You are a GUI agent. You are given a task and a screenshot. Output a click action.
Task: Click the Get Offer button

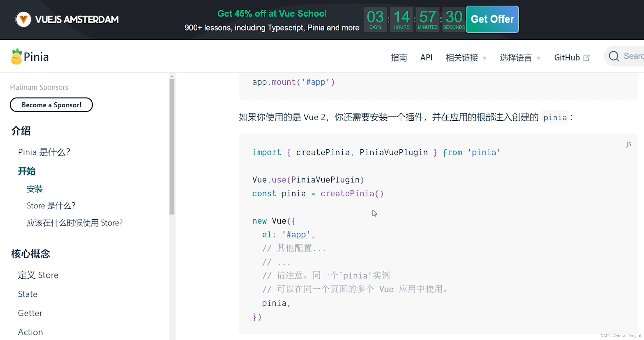coord(492,19)
